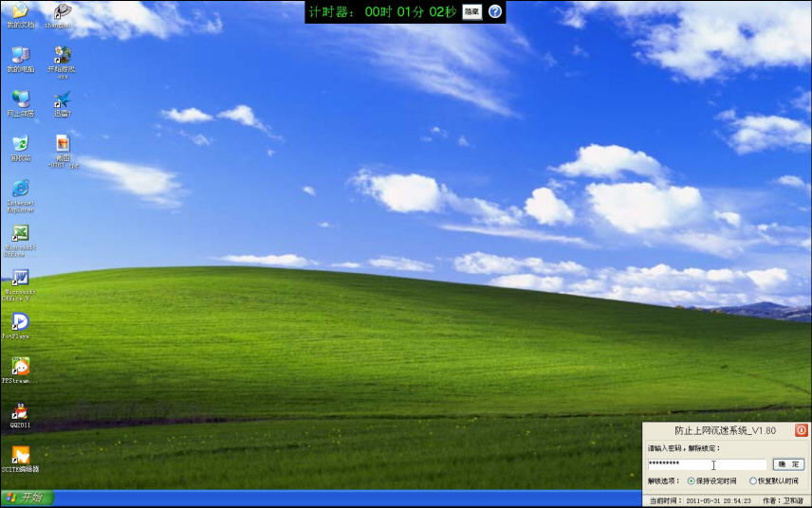Select the 恢复默认时间 radio option

point(774,481)
